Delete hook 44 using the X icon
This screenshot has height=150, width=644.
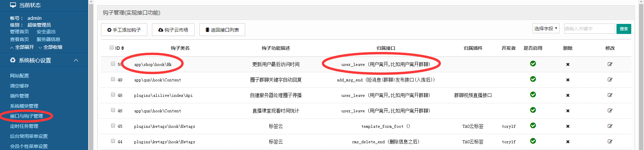pos(568,142)
